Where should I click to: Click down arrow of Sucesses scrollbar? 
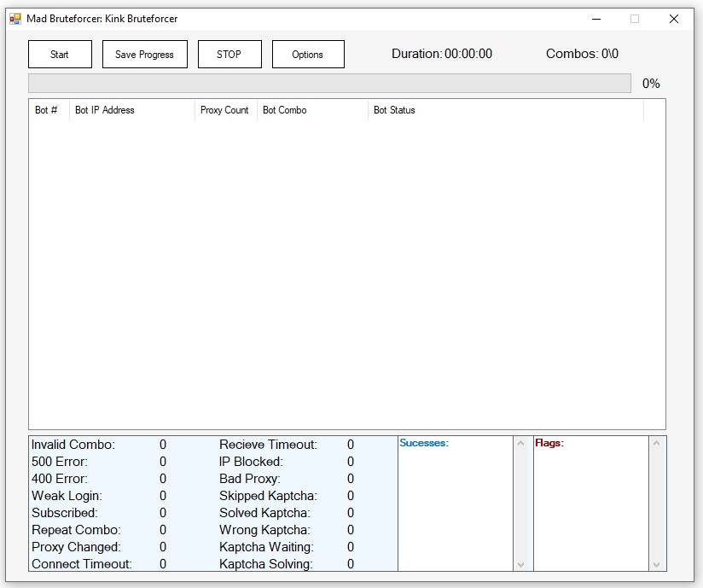[520, 564]
